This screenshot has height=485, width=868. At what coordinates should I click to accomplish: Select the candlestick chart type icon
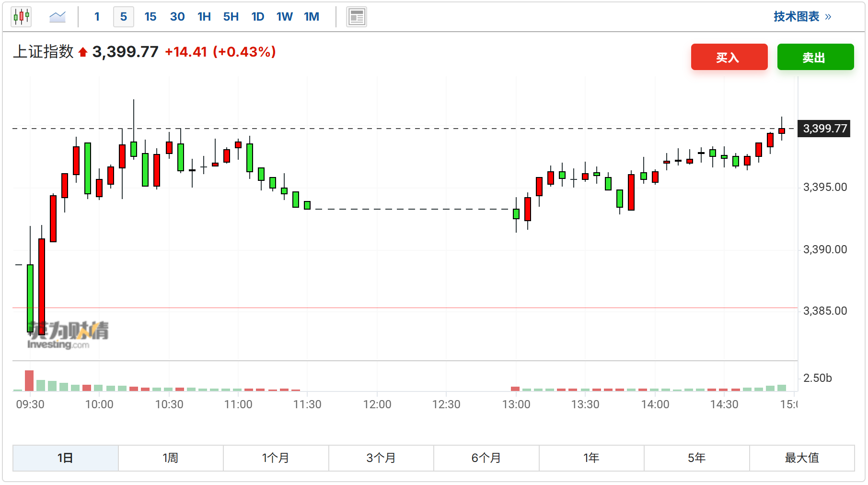[21, 17]
